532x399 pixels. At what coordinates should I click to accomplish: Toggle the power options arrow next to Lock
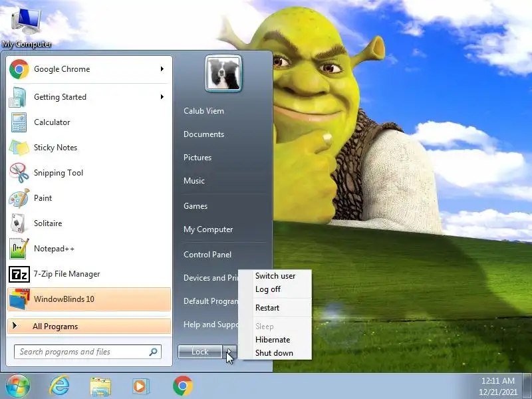coord(229,352)
